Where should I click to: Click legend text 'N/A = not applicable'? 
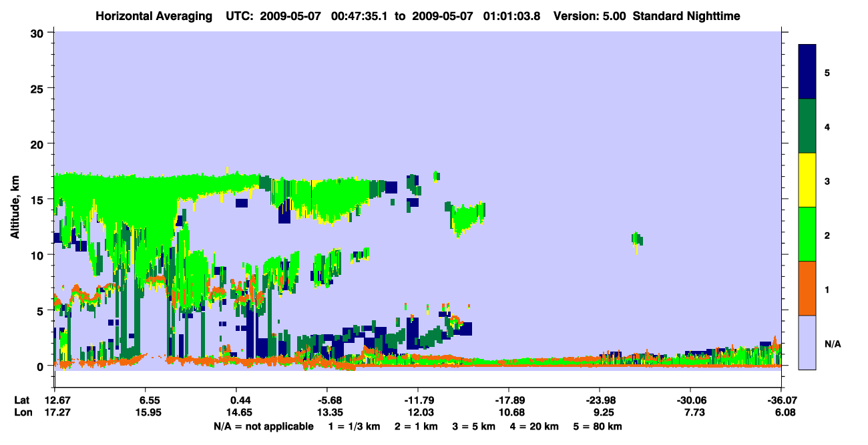click(x=264, y=426)
